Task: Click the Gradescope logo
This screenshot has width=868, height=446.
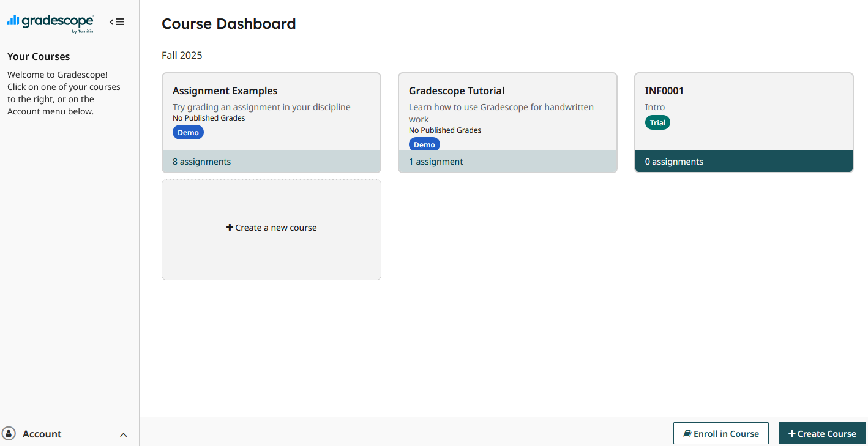Action: click(x=50, y=22)
